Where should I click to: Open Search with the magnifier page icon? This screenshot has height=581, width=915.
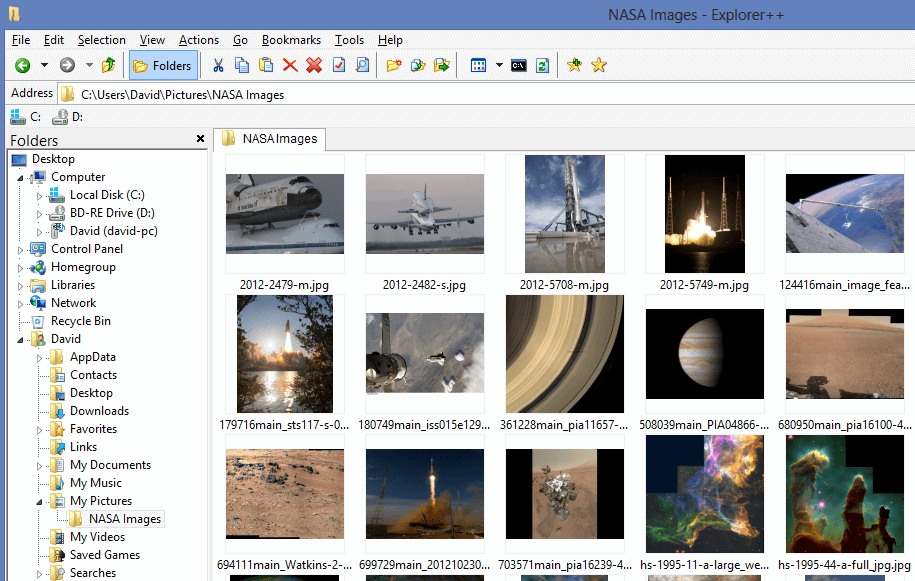pos(362,65)
